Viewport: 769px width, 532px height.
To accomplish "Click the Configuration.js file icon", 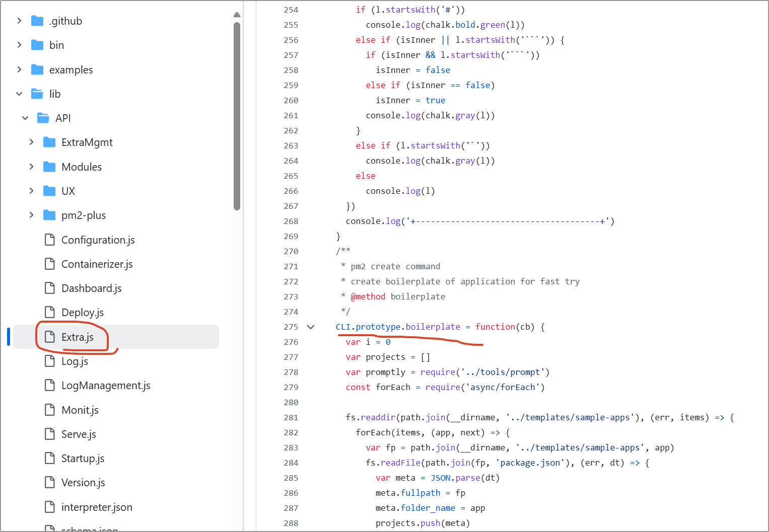I will (x=50, y=240).
